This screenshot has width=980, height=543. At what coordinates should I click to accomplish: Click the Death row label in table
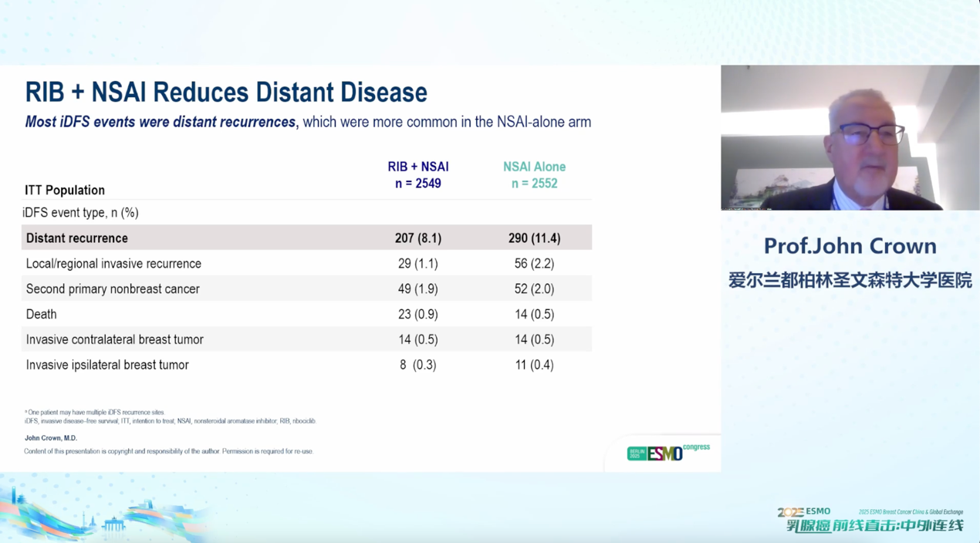(42, 315)
